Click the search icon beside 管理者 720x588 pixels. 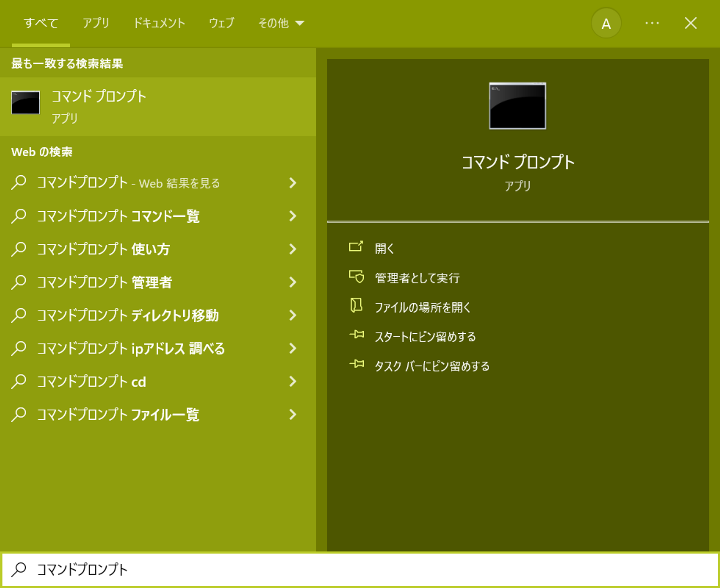[x=18, y=282]
